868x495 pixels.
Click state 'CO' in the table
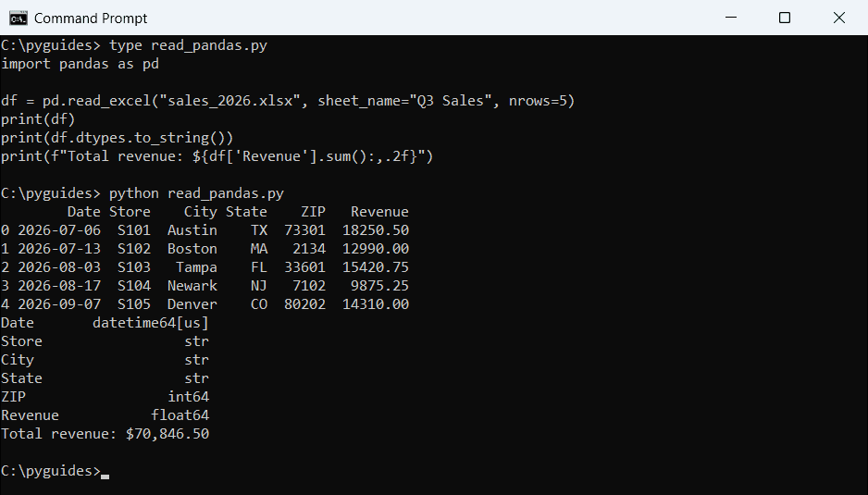point(259,304)
